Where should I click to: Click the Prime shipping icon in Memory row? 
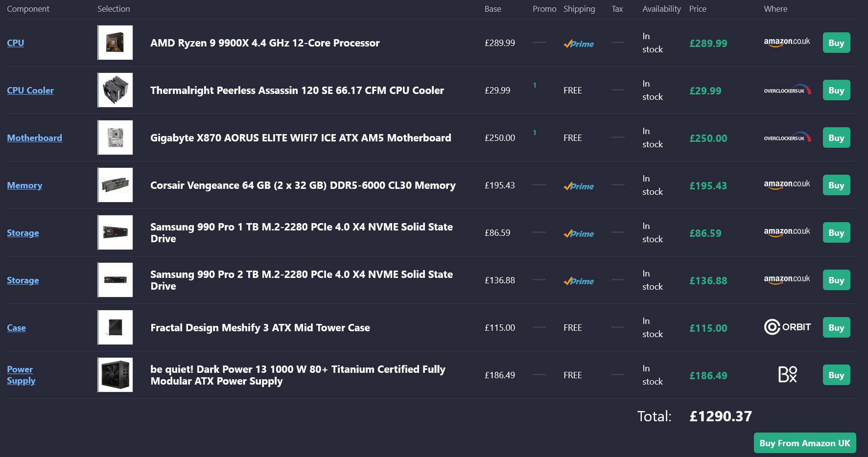pos(579,186)
